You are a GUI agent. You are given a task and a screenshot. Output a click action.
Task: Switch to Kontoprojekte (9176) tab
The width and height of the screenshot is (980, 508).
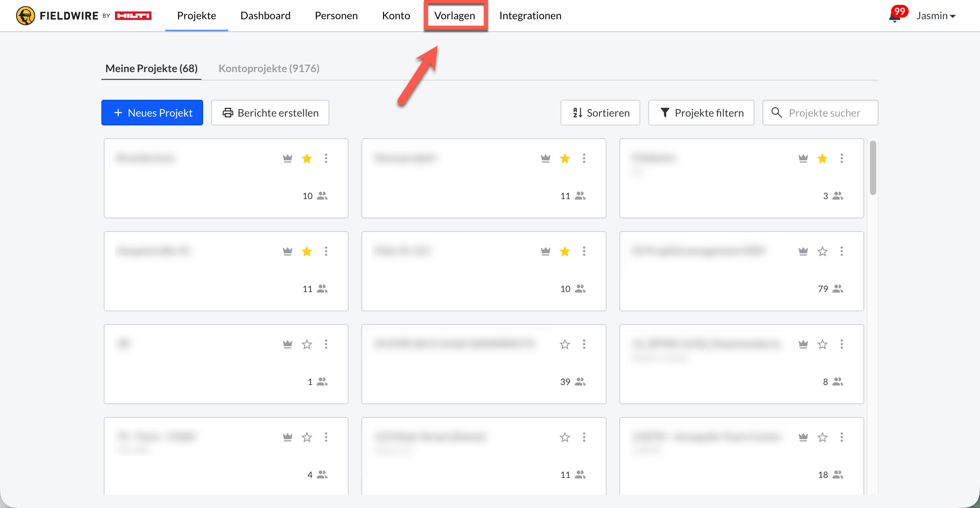pyautogui.click(x=269, y=68)
